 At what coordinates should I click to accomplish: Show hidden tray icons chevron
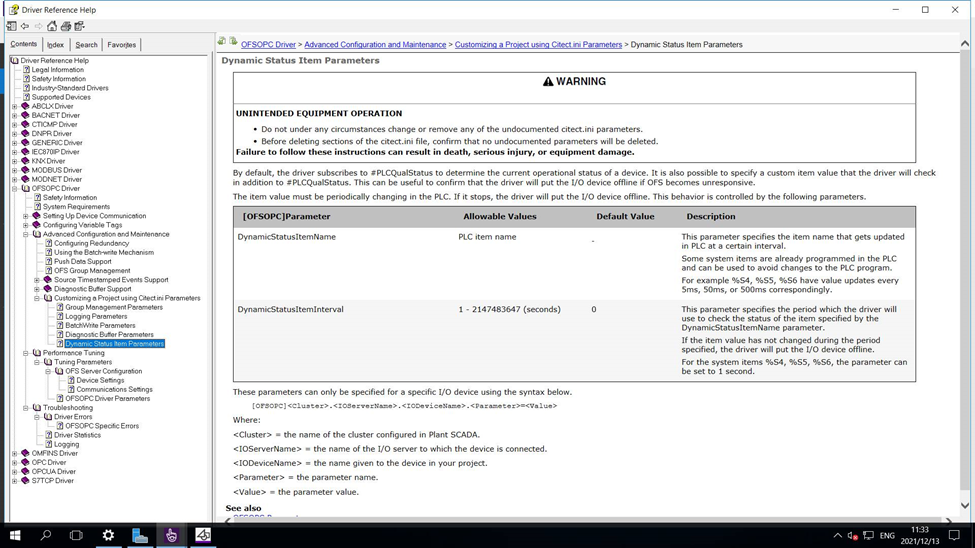tap(838, 536)
